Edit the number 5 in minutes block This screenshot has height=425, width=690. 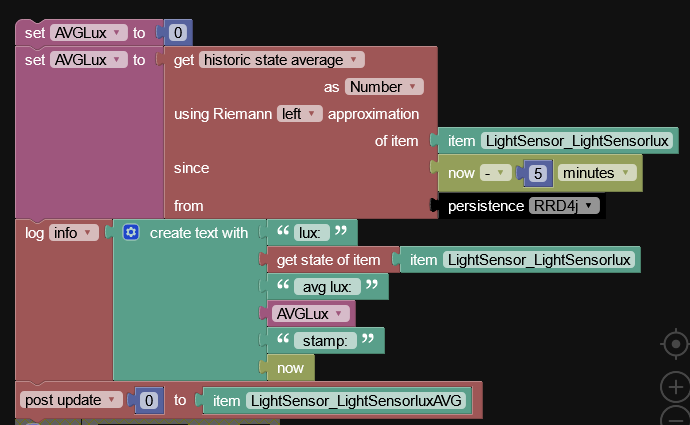[538, 173]
